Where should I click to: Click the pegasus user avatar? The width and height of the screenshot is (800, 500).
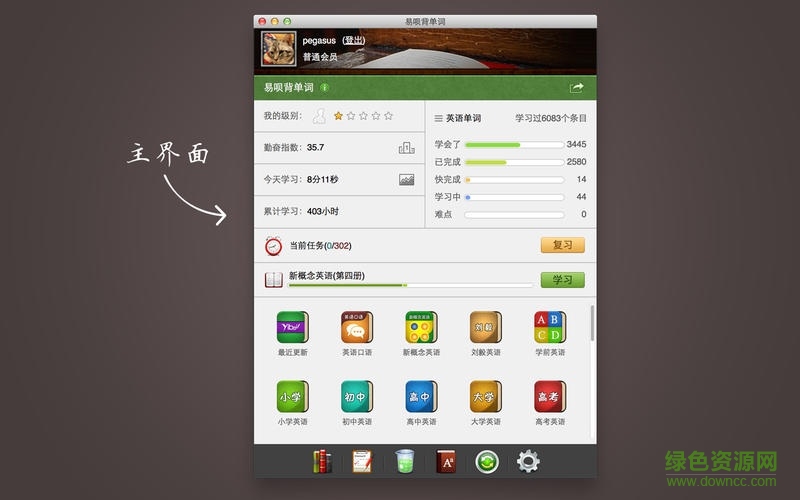tap(277, 48)
